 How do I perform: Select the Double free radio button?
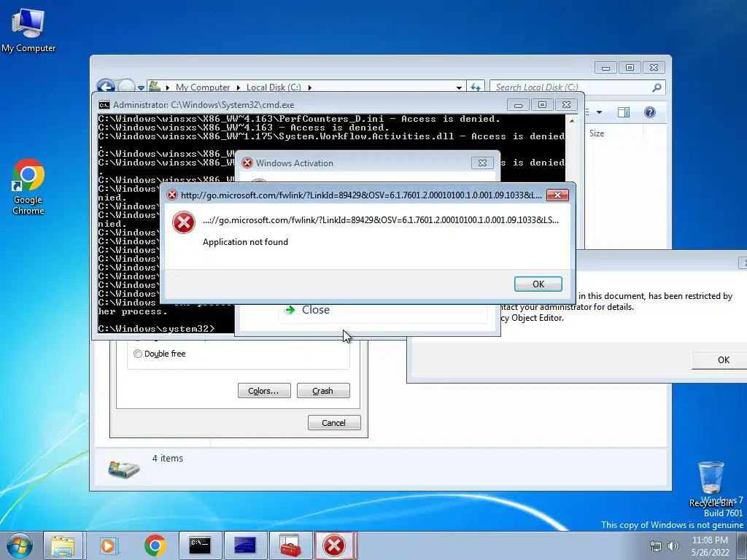pyautogui.click(x=138, y=354)
